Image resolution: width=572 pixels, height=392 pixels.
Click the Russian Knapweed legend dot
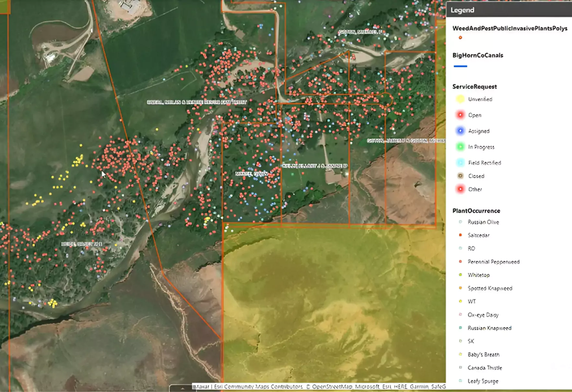click(460, 328)
